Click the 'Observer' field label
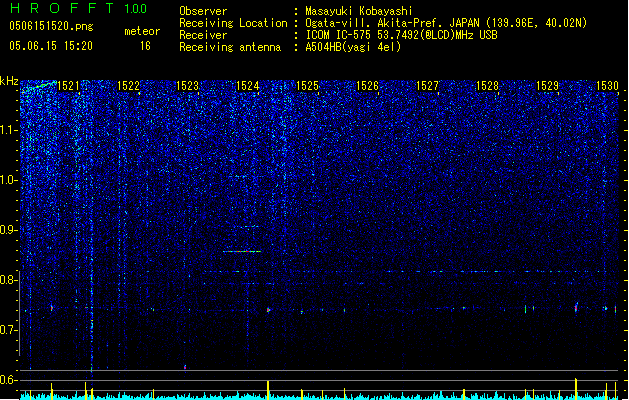 coord(203,11)
